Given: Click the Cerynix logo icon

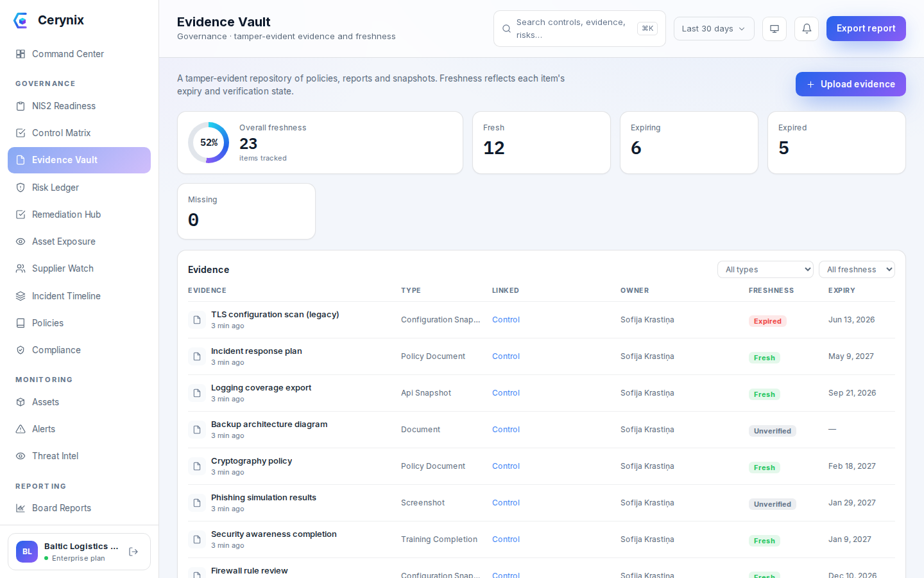Looking at the screenshot, I should 21,21.
